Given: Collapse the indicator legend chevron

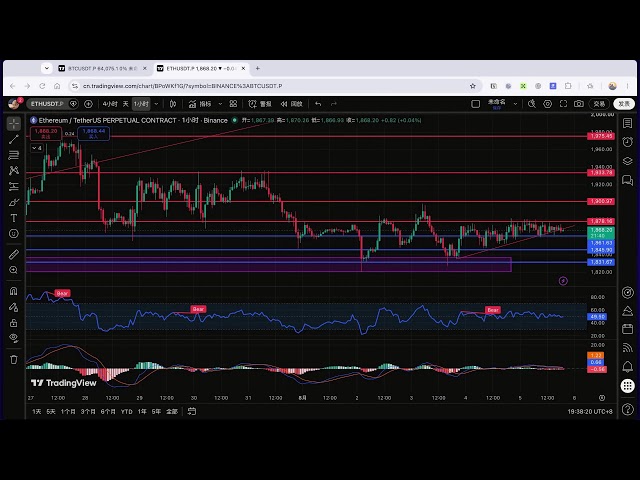Looking at the screenshot, I should (37, 148).
